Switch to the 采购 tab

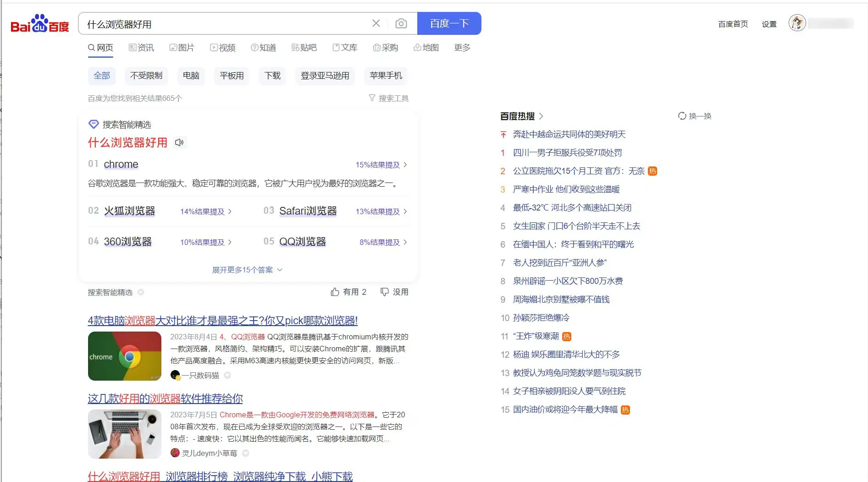[x=385, y=48]
